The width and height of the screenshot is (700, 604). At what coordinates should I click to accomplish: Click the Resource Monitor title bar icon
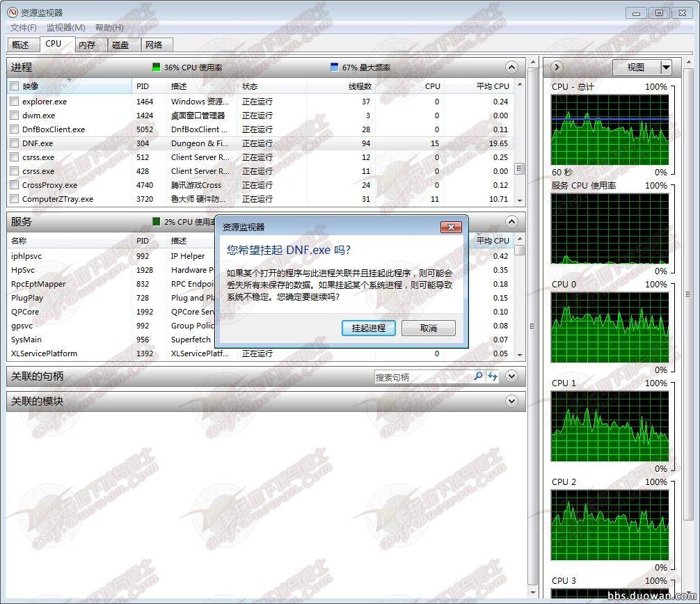click(11, 13)
